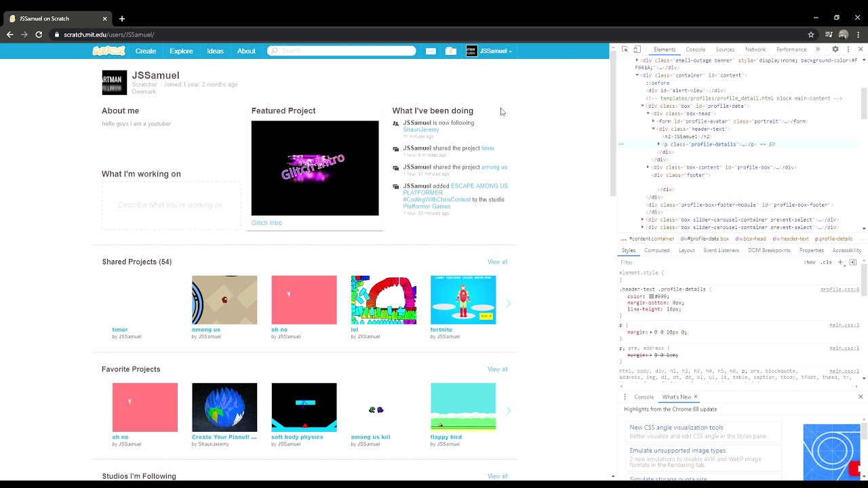
Task: Expand the margin shorthand triangle in p rule
Action: point(652,332)
